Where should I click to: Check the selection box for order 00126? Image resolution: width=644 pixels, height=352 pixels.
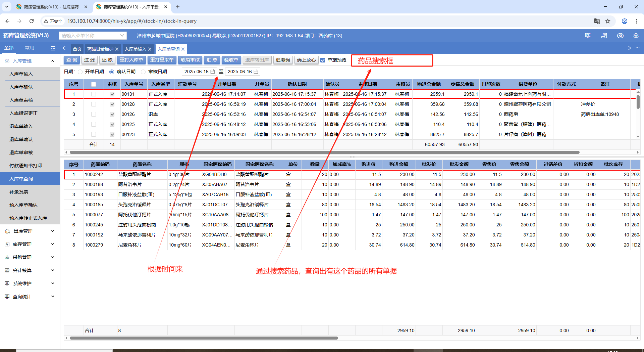(94, 115)
